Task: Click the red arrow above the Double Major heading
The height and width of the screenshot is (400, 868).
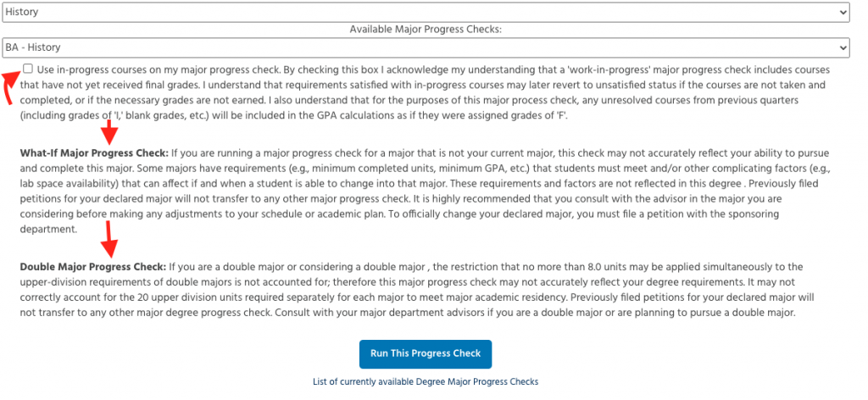Action: pyautogui.click(x=111, y=239)
